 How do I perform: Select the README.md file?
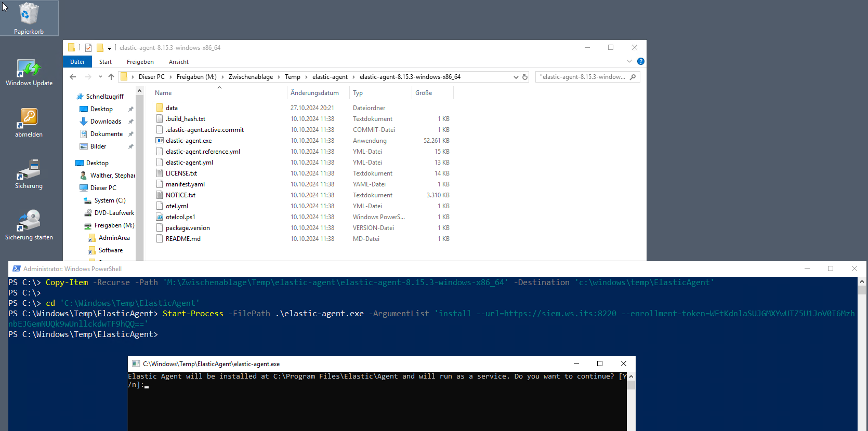pos(183,239)
